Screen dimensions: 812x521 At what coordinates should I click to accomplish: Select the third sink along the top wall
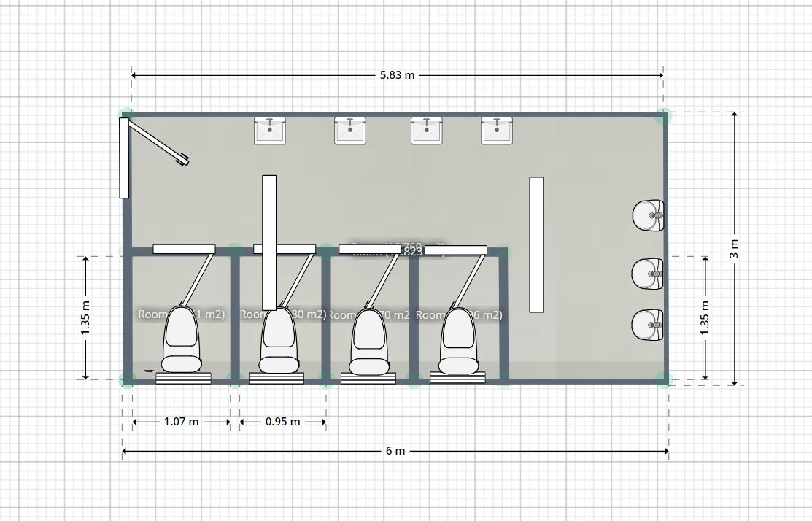[426, 130]
